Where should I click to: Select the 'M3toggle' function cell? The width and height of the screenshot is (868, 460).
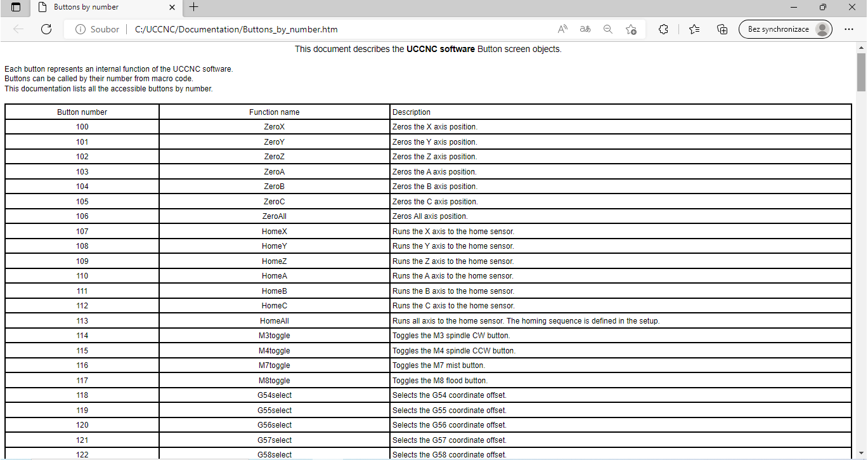click(x=275, y=336)
